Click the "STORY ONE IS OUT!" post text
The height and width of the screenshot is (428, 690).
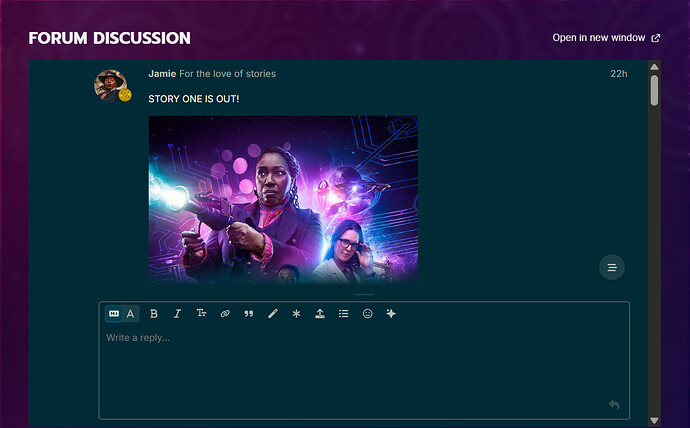click(194, 99)
